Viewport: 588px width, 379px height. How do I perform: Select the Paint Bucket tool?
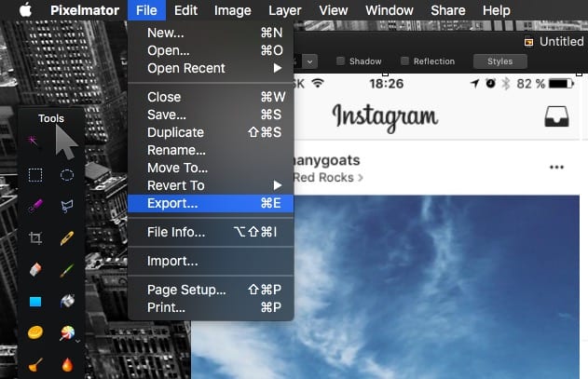click(x=67, y=302)
